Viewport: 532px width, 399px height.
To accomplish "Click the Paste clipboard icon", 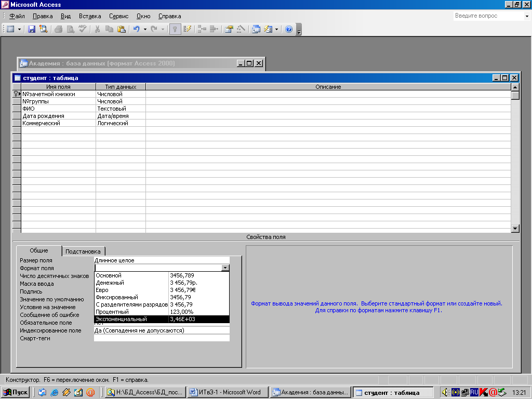I will [122, 29].
